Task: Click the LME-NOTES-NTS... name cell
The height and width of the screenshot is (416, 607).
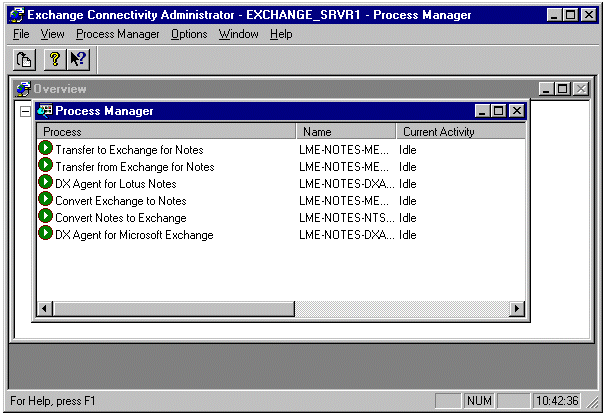Action: (x=347, y=218)
